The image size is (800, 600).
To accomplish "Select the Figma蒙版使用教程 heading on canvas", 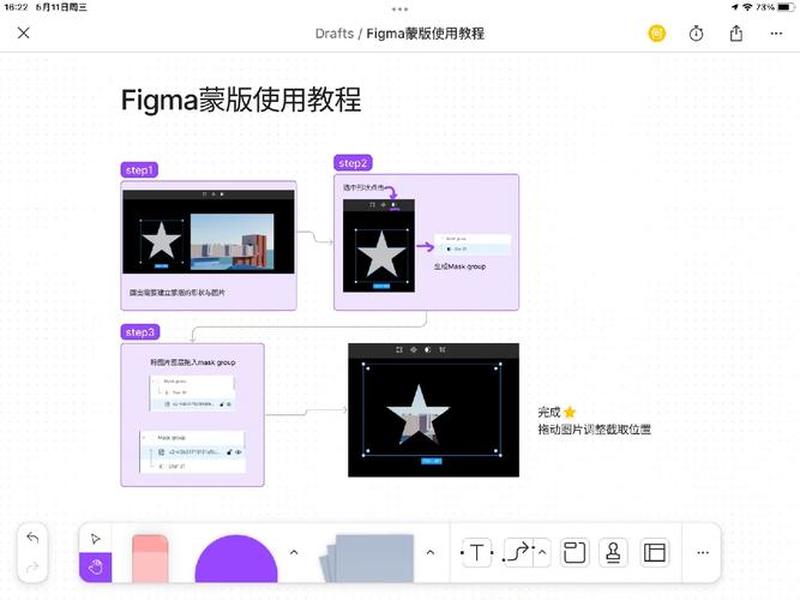I will coord(241,99).
